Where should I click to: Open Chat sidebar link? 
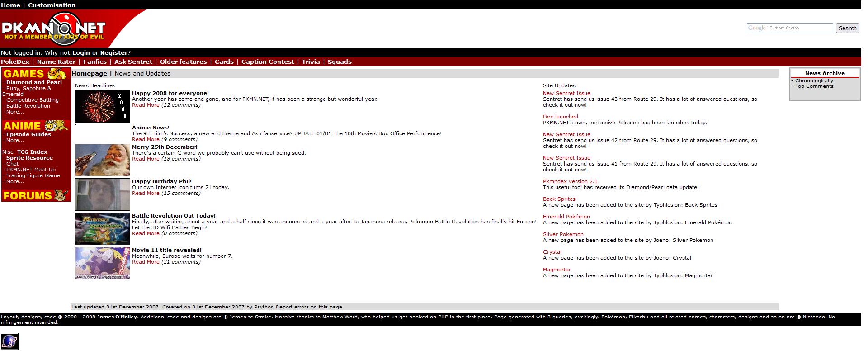13,164
